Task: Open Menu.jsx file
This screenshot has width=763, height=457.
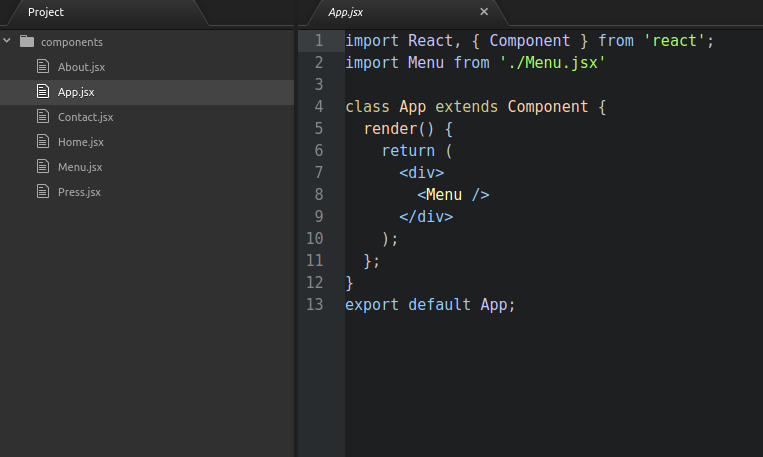Action: tap(80, 167)
